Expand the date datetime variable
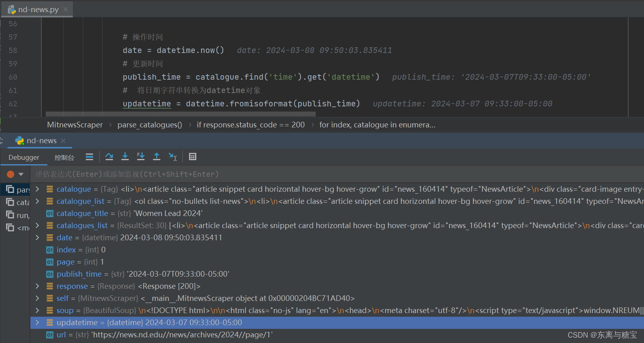The width and height of the screenshot is (644, 343). click(x=37, y=237)
